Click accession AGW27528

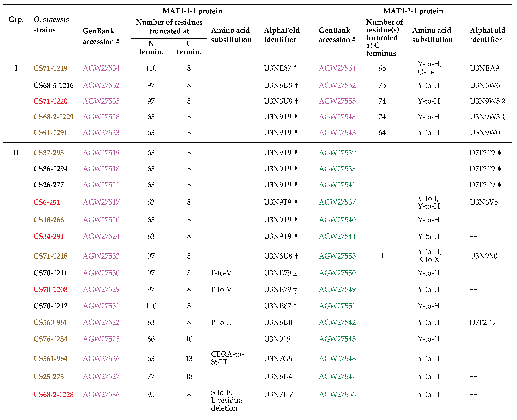pyautogui.click(x=101, y=117)
